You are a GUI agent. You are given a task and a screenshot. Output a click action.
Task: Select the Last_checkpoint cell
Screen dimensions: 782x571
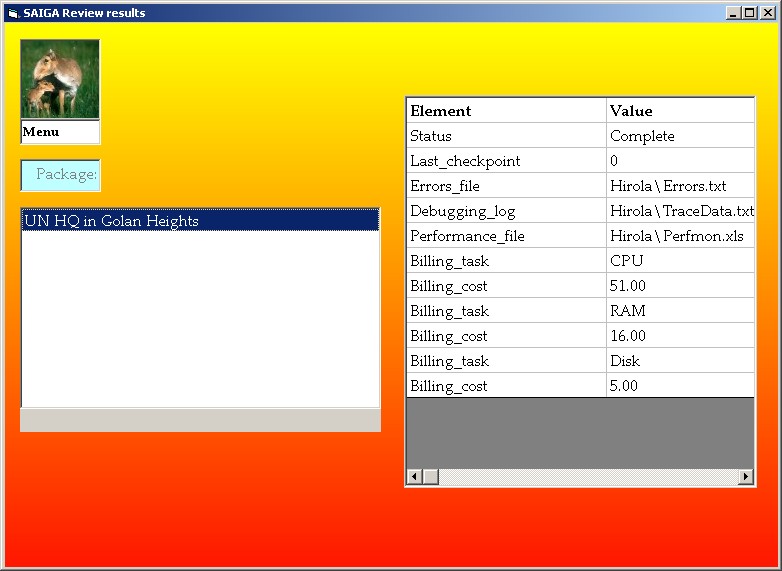(506, 161)
